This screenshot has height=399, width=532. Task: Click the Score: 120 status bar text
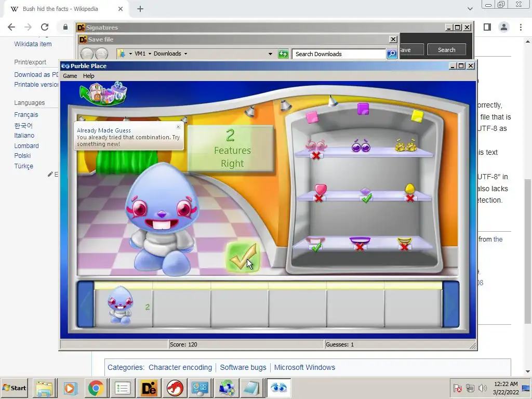click(183, 344)
